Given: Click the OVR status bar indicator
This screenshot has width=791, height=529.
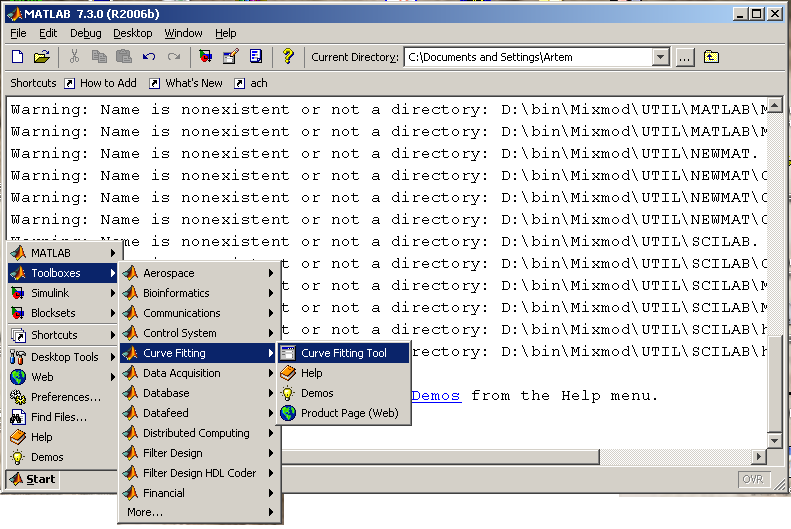Looking at the screenshot, I should (x=753, y=479).
